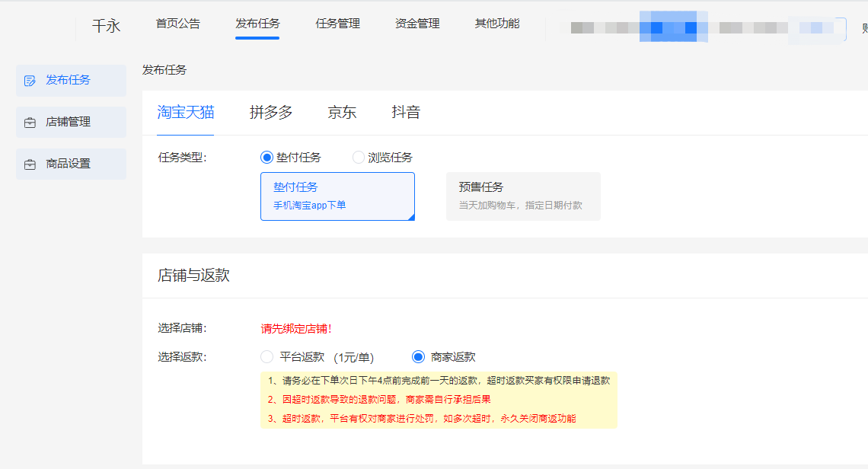Click the 选择返款: label
The width and height of the screenshot is (868, 469).
coord(182,357)
